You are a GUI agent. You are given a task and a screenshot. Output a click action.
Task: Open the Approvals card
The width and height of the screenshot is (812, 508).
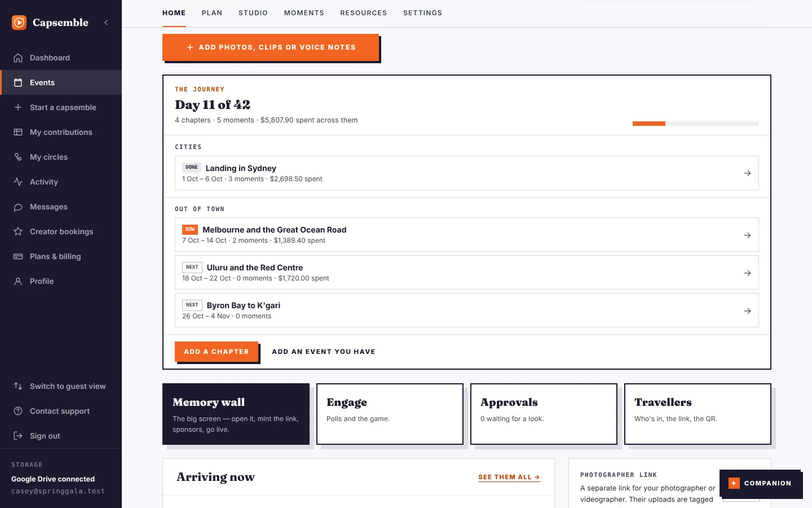click(x=544, y=414)
